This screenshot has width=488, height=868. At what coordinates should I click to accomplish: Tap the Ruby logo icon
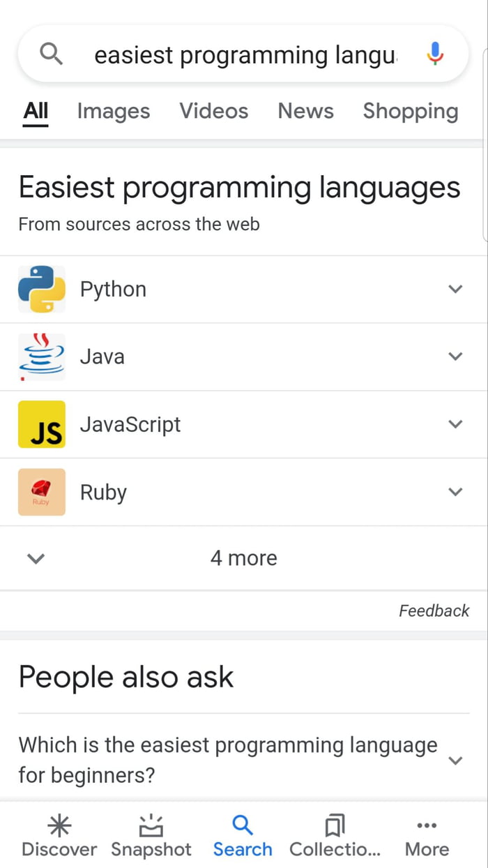point(42,492)
